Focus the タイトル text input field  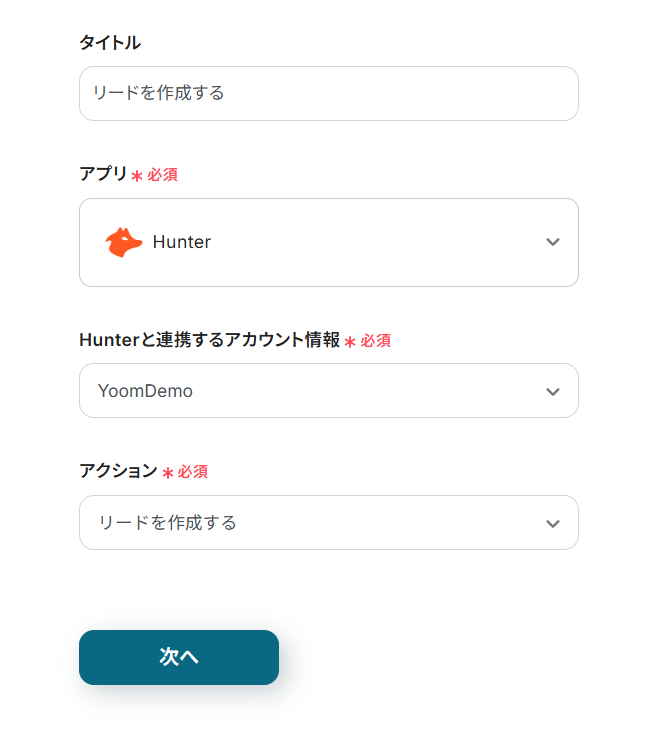328,93
